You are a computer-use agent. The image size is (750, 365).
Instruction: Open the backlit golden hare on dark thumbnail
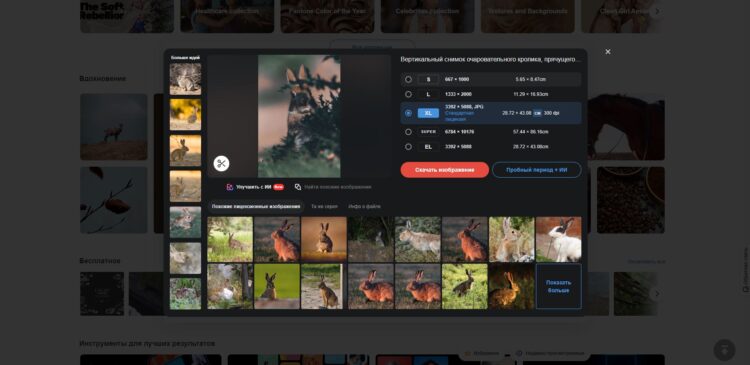click(x=512, y=286)
